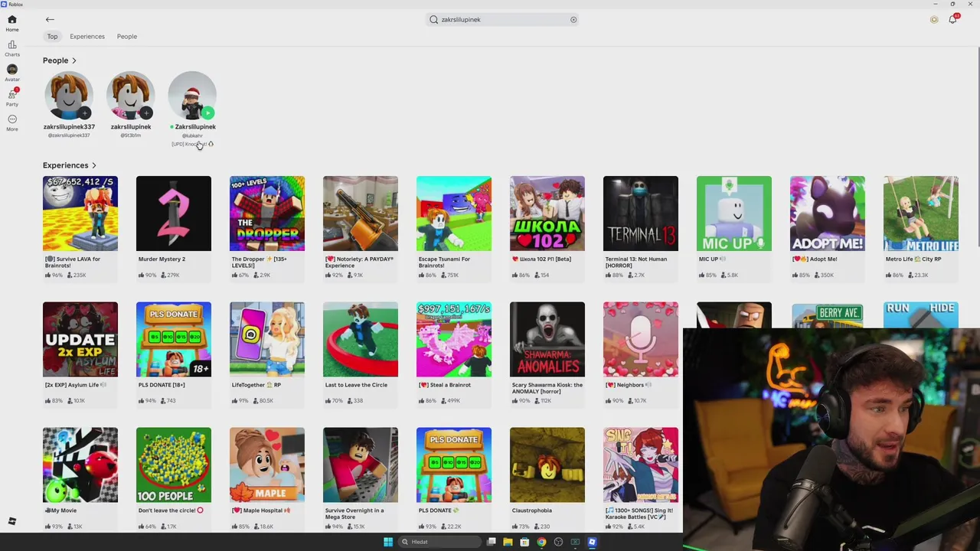Expand the People section chevron
The image size is (980, 551).
coord(74,60)
